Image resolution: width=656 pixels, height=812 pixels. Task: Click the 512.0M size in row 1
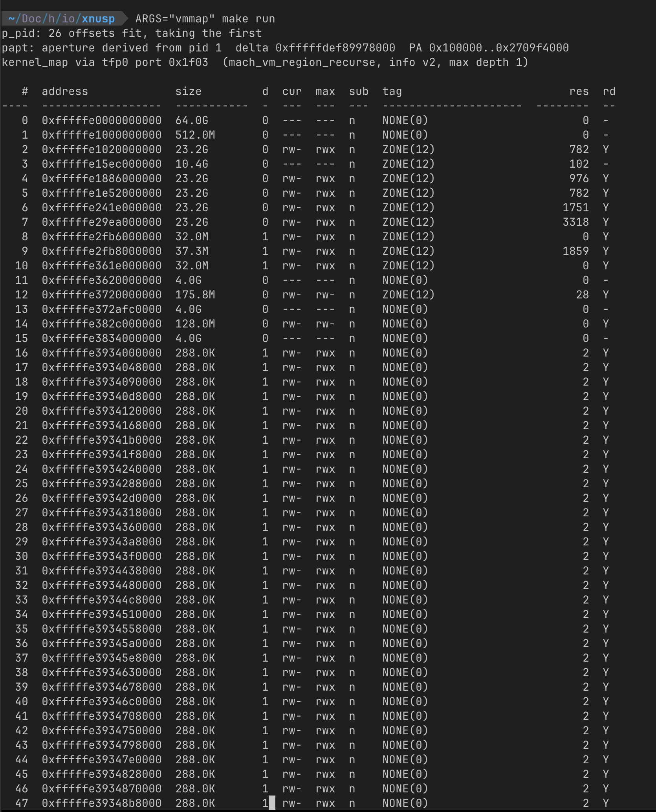coord(195,135)
